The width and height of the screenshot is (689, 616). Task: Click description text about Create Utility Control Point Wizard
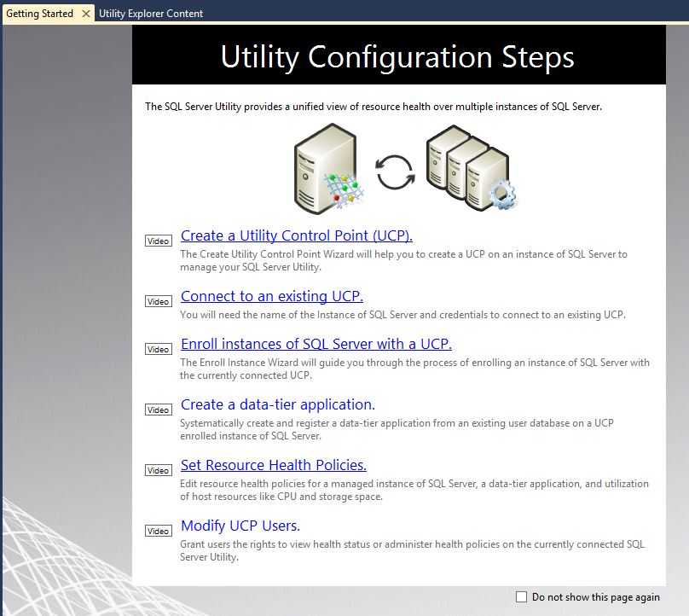(x=403, y=260)
